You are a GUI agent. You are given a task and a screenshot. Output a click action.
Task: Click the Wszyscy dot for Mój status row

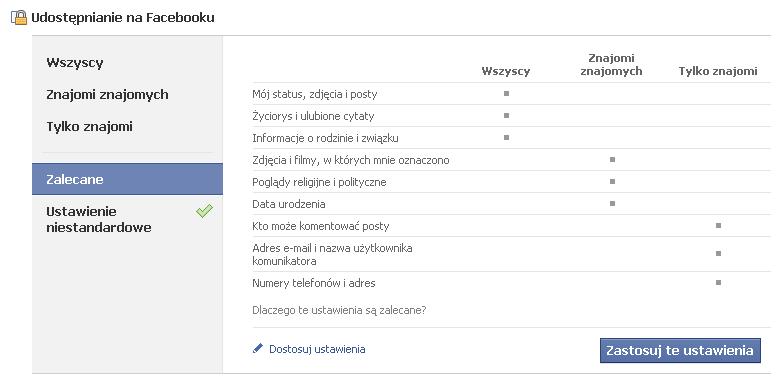(506, 93)
